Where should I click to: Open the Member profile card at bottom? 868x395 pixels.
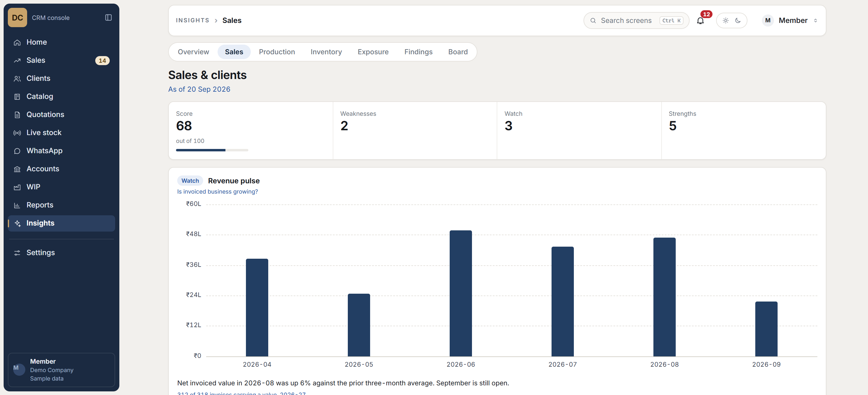tap(61, 370)
